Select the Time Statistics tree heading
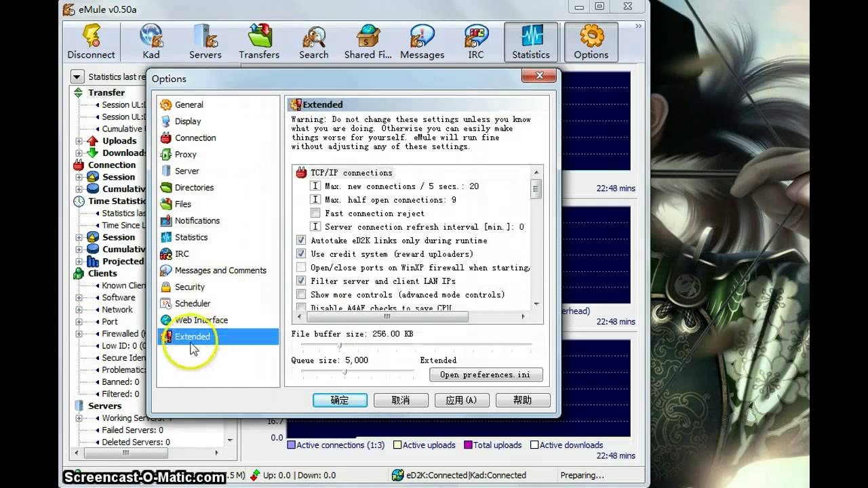This screenshot has width=868, height=488. [x=117, y=201]
